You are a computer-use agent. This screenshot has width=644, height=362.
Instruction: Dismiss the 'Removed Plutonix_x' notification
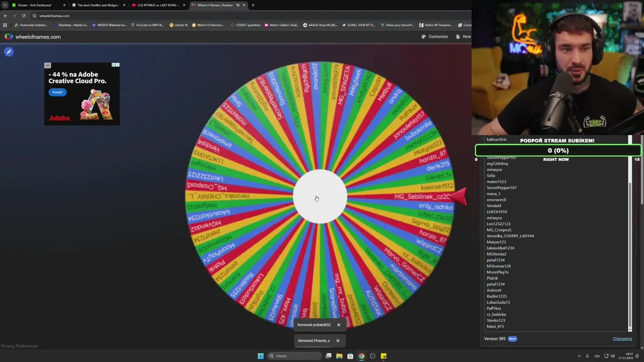point(338,340)
